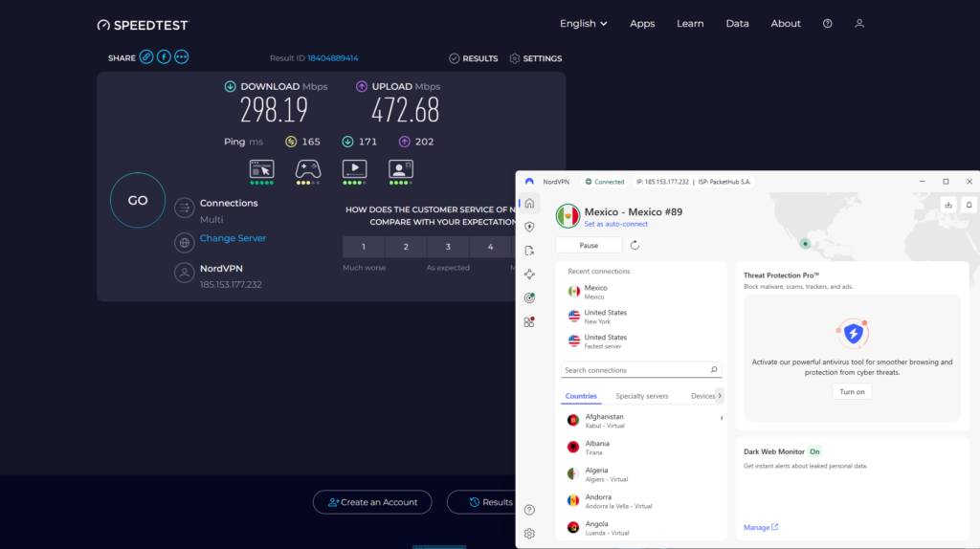The height and width of the screenshot is (549, 980).
Task: Rate customer service as 2
Action: (x=406, y=247)
